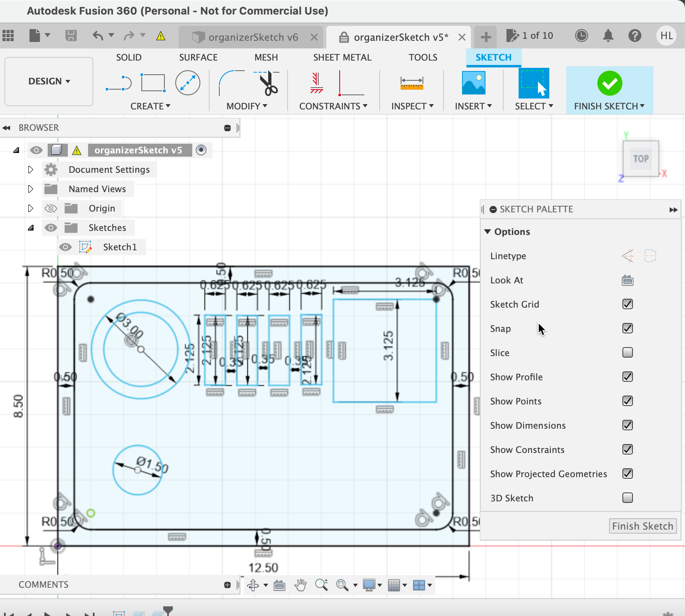The width and height of the screenshot is (685, 616).
Task: Select the 2-Point Rectangle tool
Action: pos(153,83)
